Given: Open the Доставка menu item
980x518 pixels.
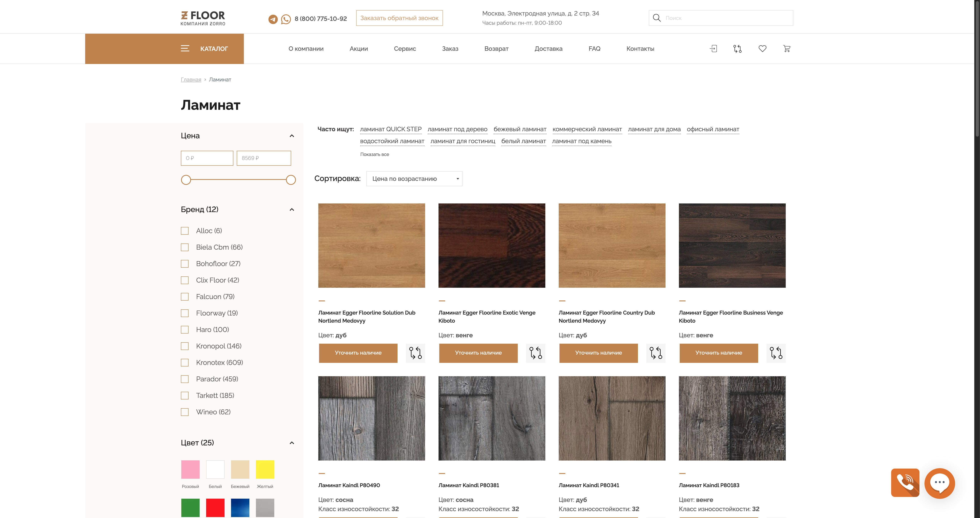Looking at the screenshot, I should pyautogui.click(x=549, y=49).
